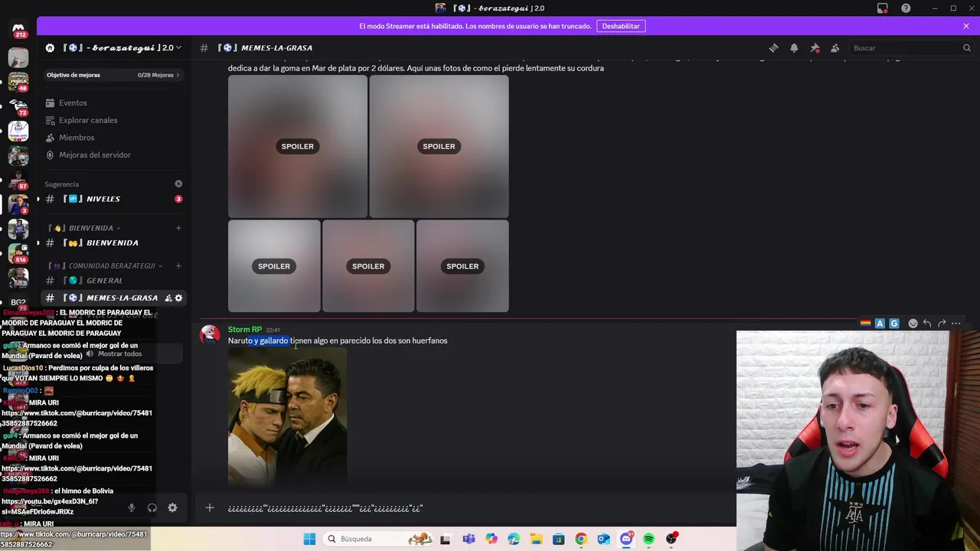Screen dimensions: 980x551
Task: Create invite for MEMES-LA-GRASA channel
Action: 168,298
